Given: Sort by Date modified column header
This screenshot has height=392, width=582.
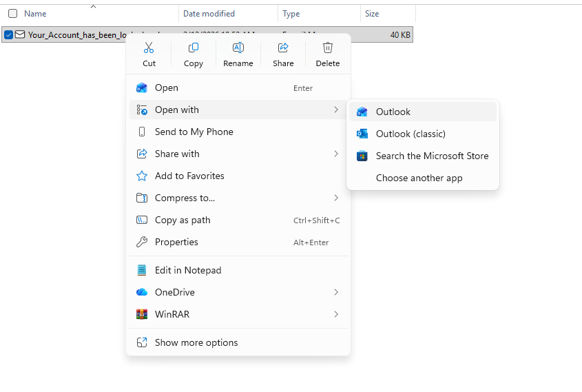Looking at the screenshot, I should coord(209,14).
